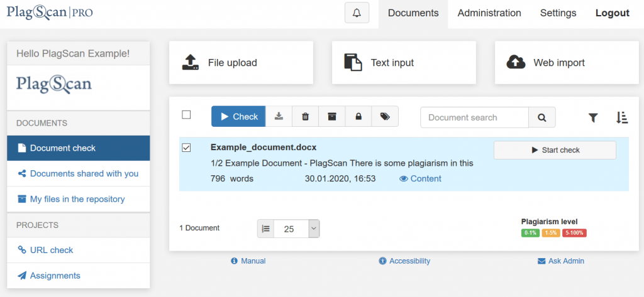Click the '796 words' count text
The height and width of the screenshot is (297, 644).
point(231,179)
